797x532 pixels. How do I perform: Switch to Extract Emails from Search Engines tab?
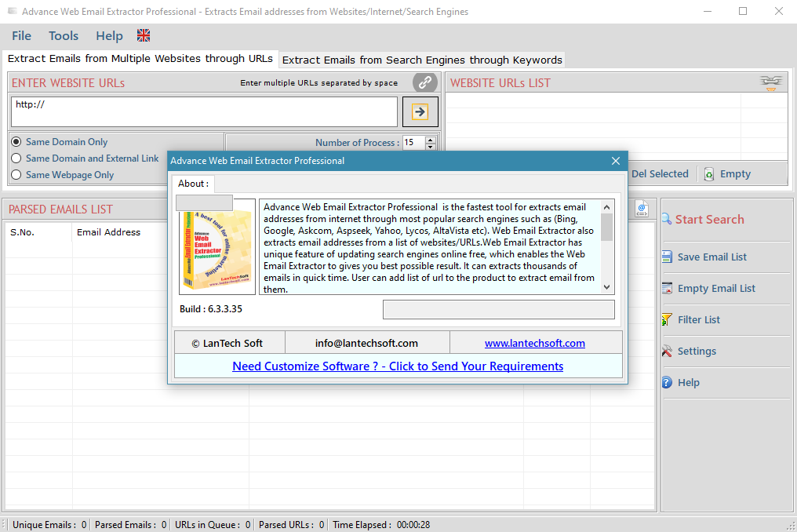click(x=422, y=60)
